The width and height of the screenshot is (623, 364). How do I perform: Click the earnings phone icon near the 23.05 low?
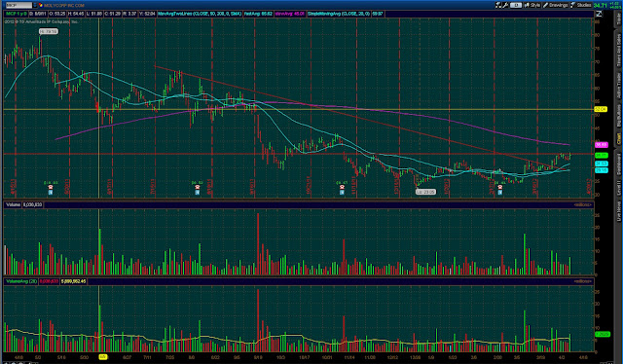[499, 187]
